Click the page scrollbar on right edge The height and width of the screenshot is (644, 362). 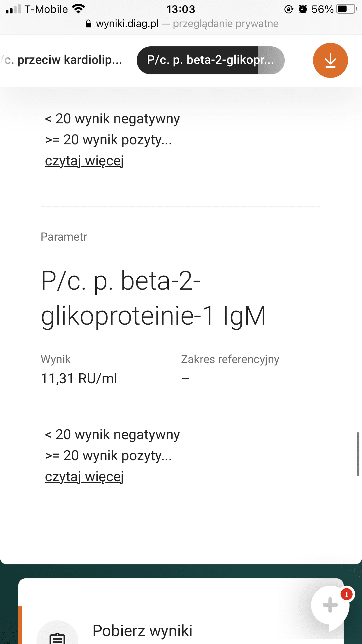[358, 454]
